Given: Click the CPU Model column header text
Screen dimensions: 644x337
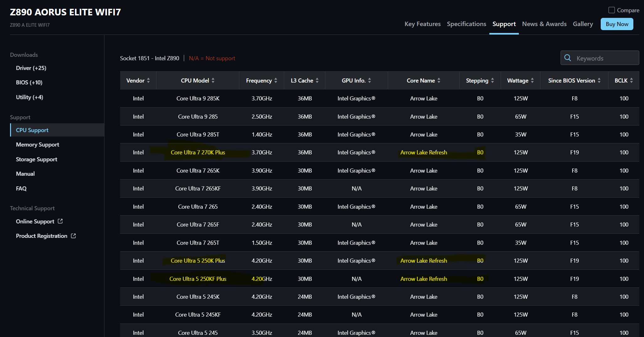Looking at the screenshot, I should click(x=195, y=80).
